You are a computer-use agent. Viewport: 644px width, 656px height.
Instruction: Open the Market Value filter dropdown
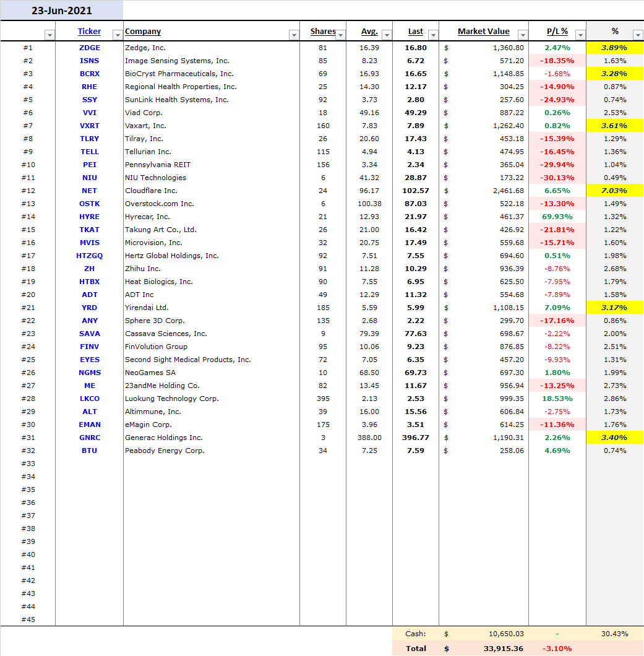(x=523, y=35)
